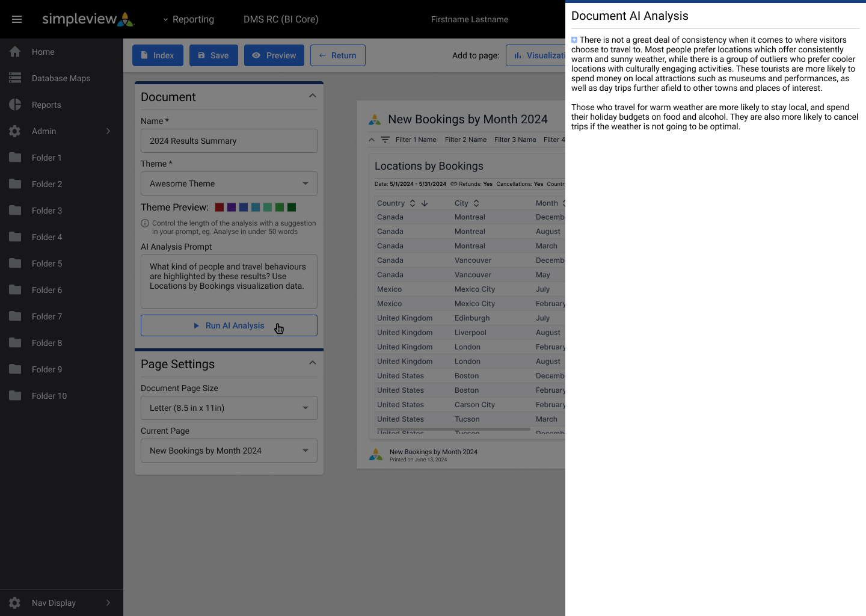Select the Filter 2 Name tab
Screen dimensions: 866x616
tap(465, 140)
